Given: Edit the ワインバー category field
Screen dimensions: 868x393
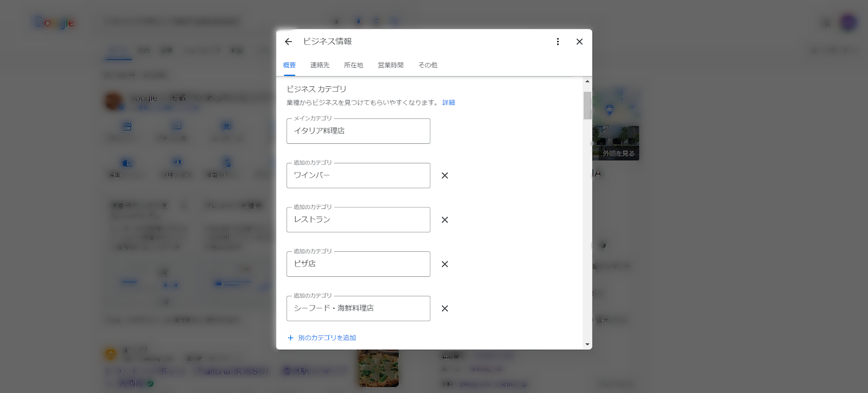Looking at the screenshot, I should [358, 175].
